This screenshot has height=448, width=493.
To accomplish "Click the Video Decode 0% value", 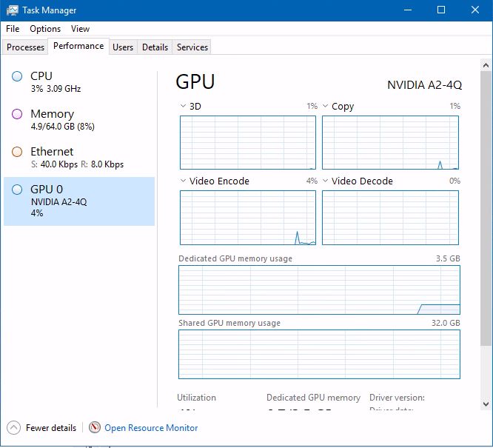I will (x=455, y=181).
